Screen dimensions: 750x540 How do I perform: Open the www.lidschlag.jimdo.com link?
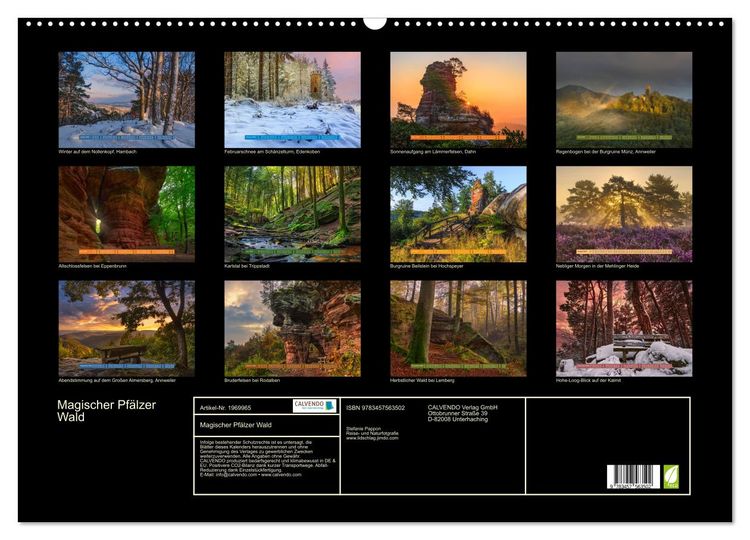pyautogui.click(x=372, y=438)
